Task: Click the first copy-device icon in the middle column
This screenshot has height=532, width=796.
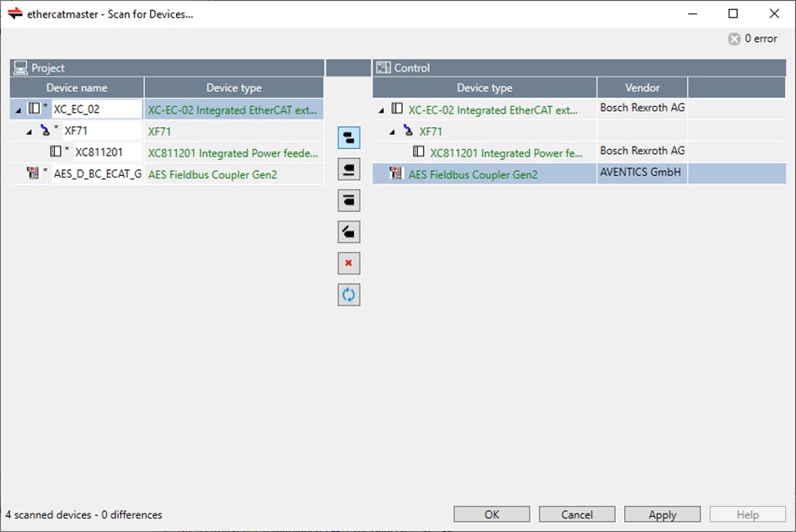Action: click(x=349, y=138)
